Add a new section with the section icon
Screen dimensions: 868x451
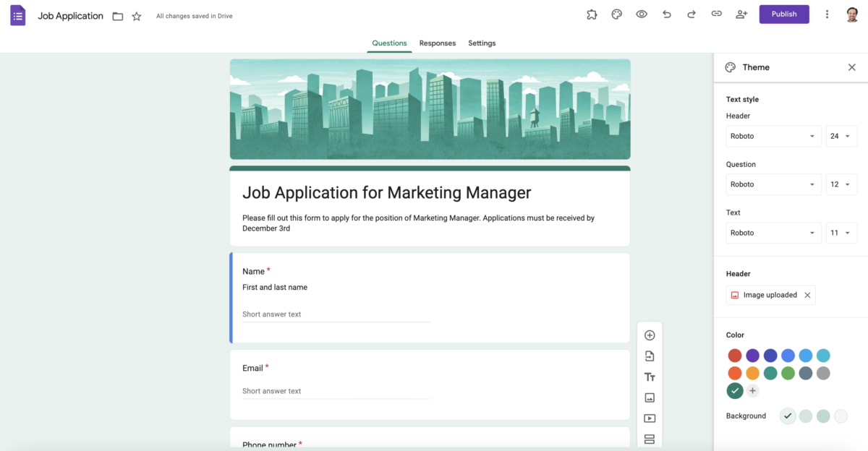pyautogui.click(x=649, y=439)
